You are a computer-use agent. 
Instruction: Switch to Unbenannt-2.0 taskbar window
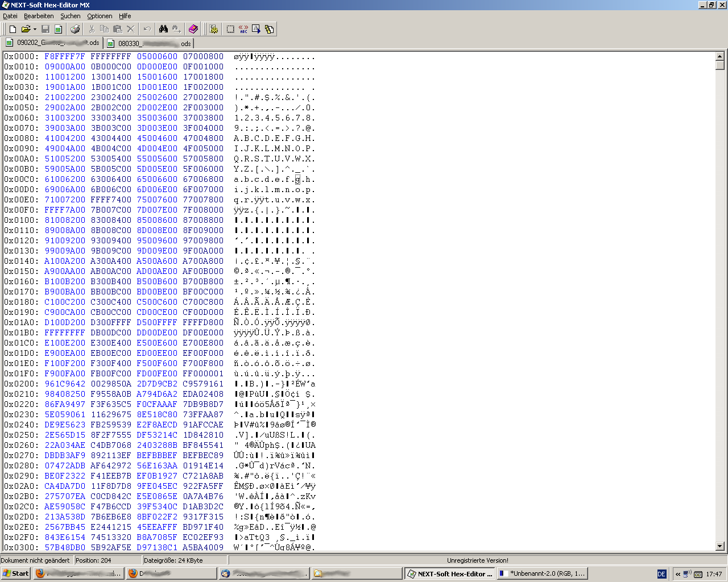[x=542, y=573]
